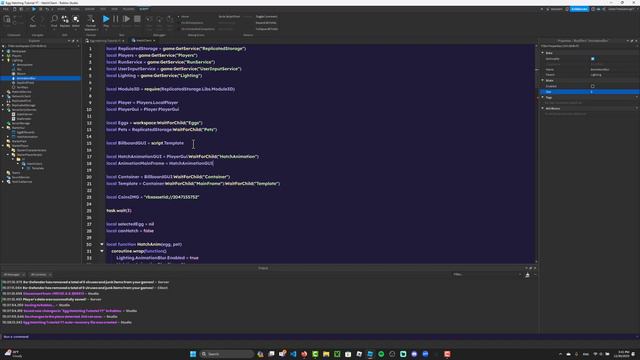Click Collapse All Folds

point(267,29)
